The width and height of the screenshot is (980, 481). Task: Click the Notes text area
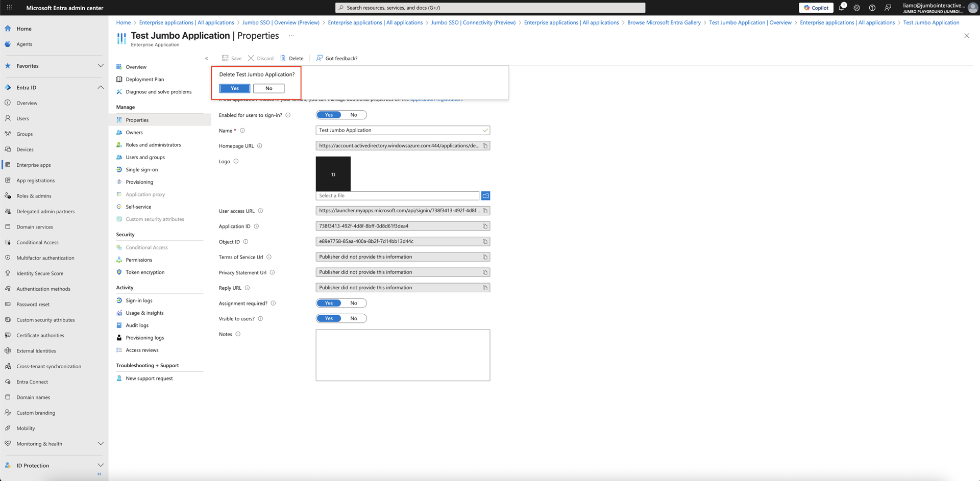tap(403, 355)
